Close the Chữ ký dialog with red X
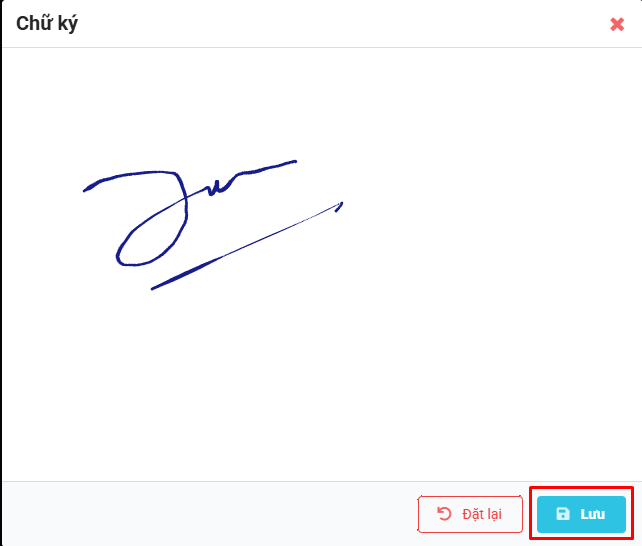This screenshot has width=642, height=546. point(617,24)
